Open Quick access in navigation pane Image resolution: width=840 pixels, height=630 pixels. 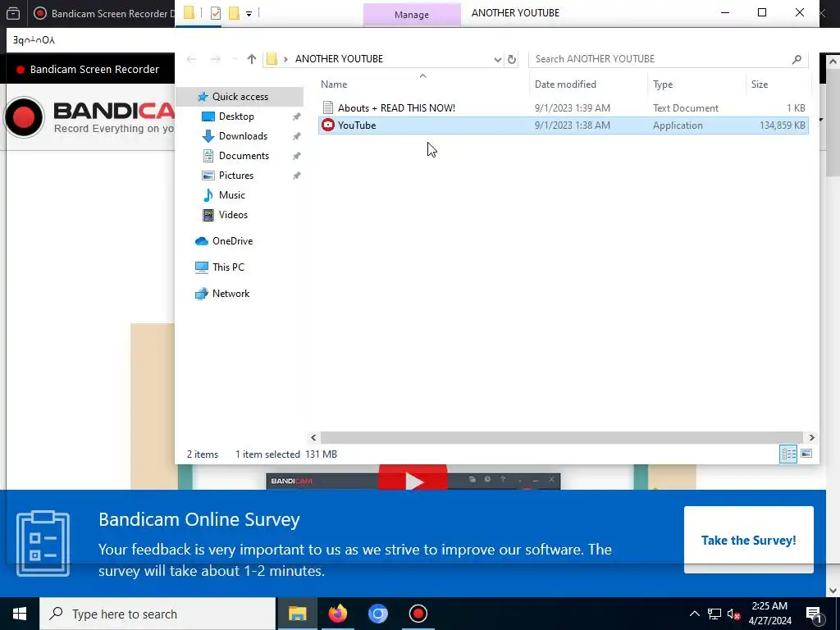240,97
